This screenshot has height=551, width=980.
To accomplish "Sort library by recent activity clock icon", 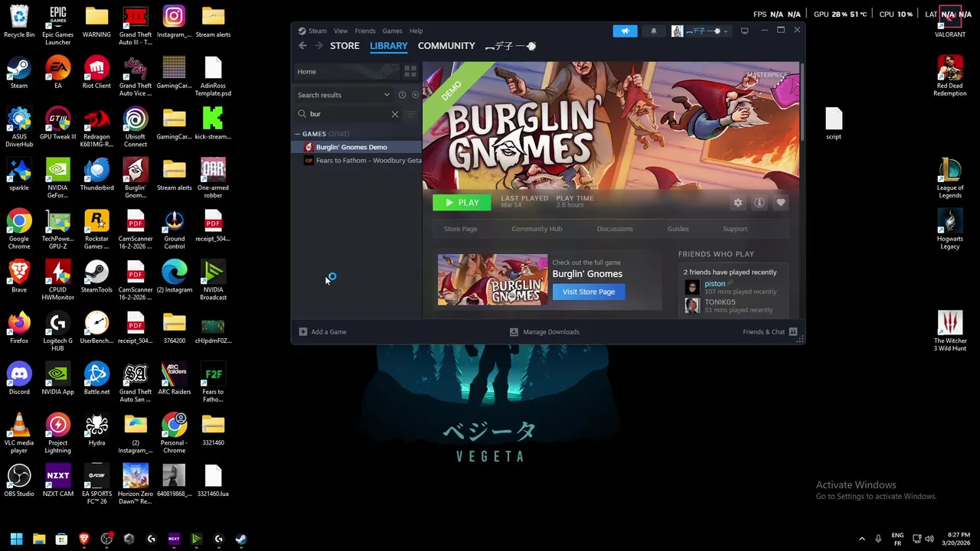I will [402, 95].
